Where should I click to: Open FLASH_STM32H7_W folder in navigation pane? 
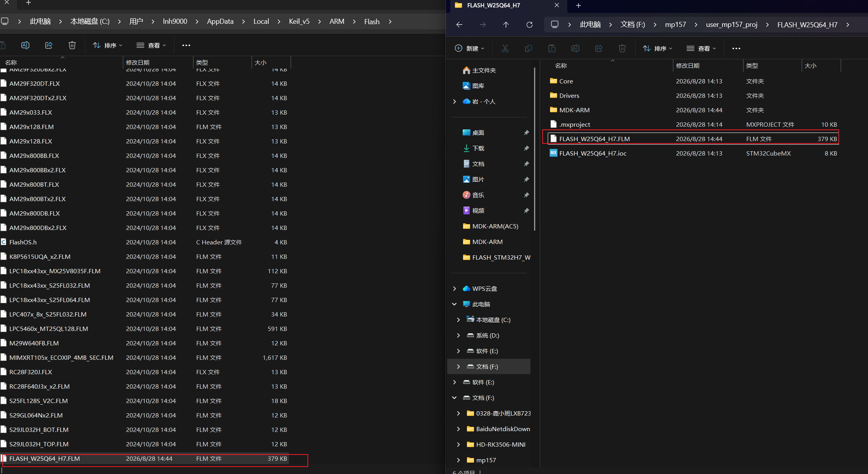pos(496,257)
